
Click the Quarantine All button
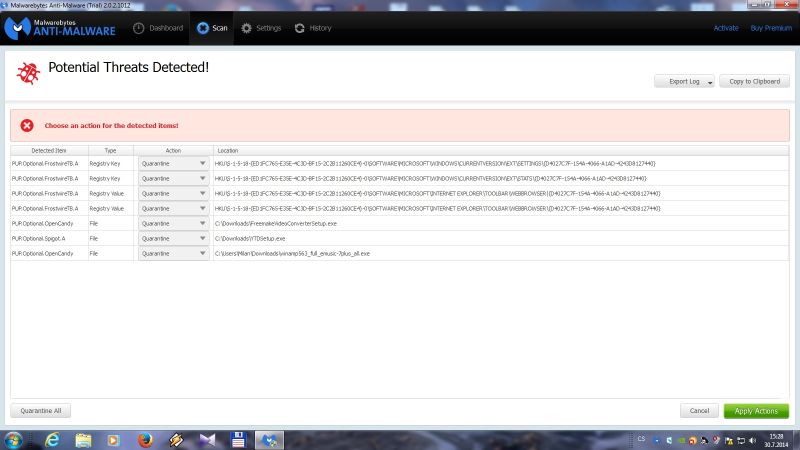point(41,411)
